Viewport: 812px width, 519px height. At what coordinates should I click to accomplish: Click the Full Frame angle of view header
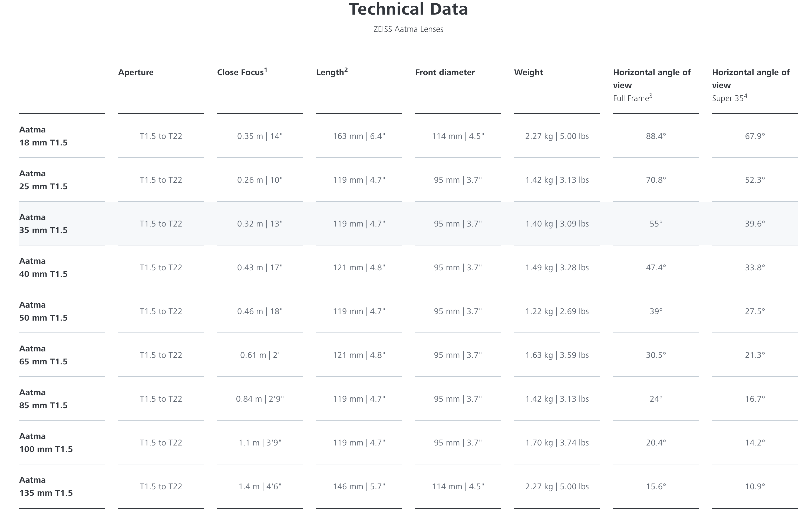pyautogui.click(x=652, y=85)
